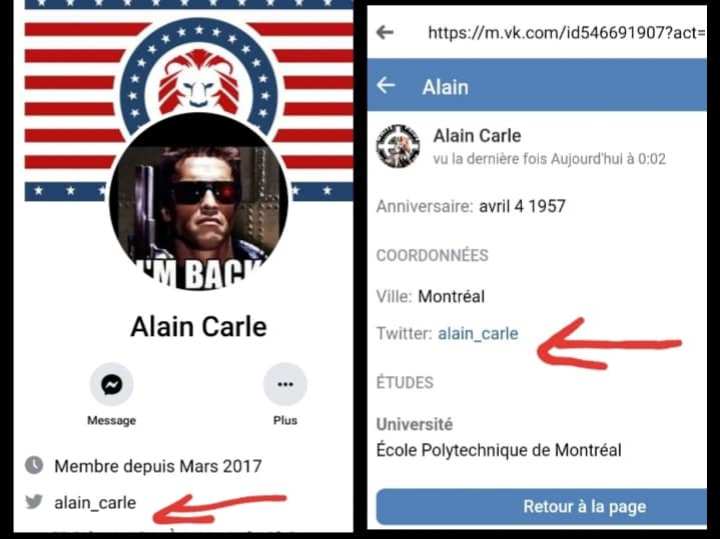The height and width of the screenshot is (539, 720).
Task: Click the Alain header title
Action: pyautogui.click(x=445, y=87)
